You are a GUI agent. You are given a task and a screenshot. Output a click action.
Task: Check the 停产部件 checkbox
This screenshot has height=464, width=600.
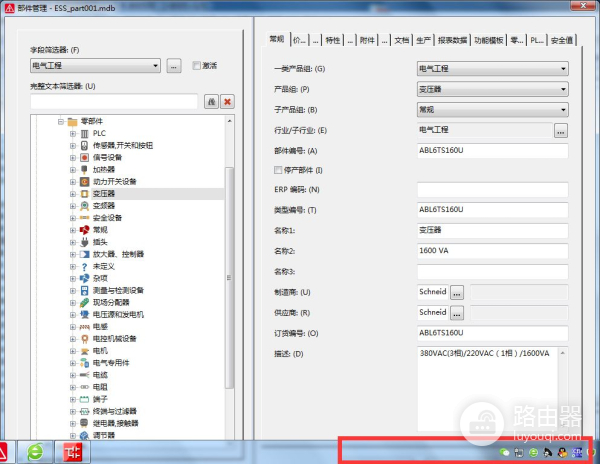pyautogui.click(x=278, y=170)
